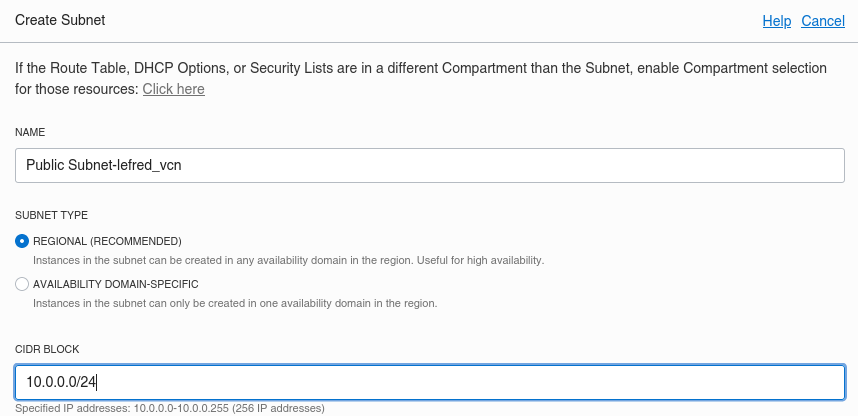
Task: Follow the 'Click here' compartment selection link
Action: 173,89
